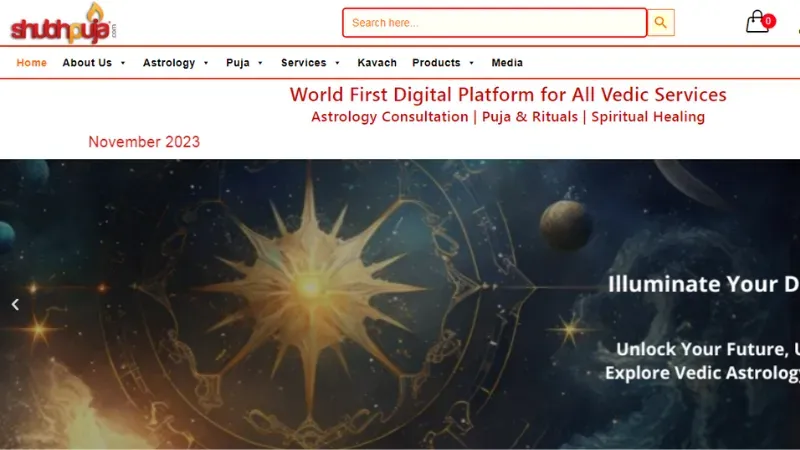800x450 pixels.
Task: Click the 'Astrology Consultation' tagline text
Action: (x=390, y=117)
